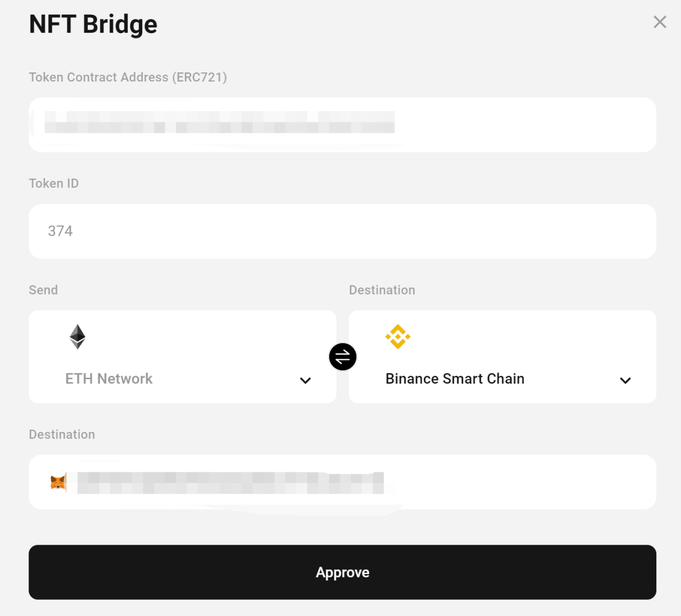Select the Binance Smart Chain text
This screenshot has width=681, height=616.
click(x=455, y=379)
